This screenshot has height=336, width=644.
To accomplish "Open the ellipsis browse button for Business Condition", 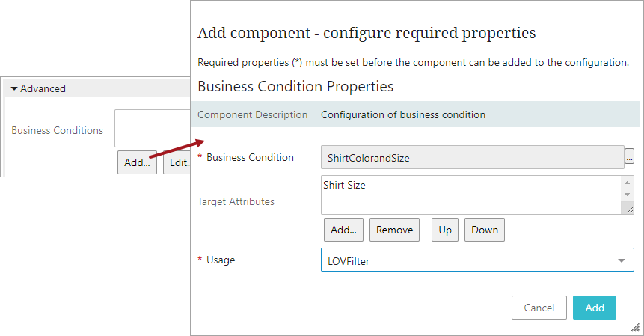I will (630, 157).
